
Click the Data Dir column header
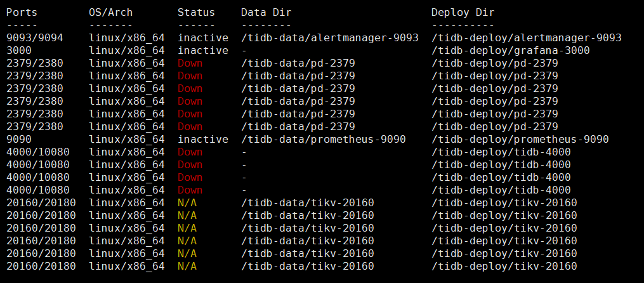[x=266, y=12]
